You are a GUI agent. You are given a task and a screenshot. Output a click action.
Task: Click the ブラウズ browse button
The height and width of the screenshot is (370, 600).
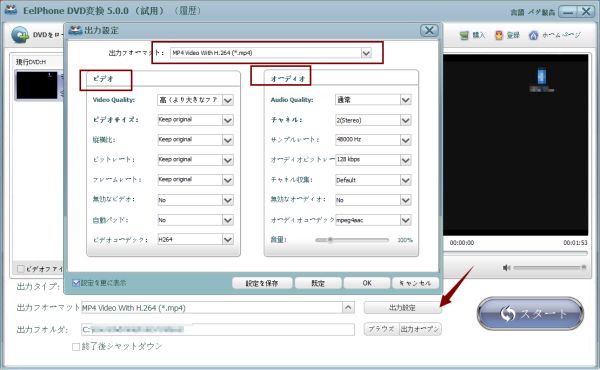coord(382,329)
